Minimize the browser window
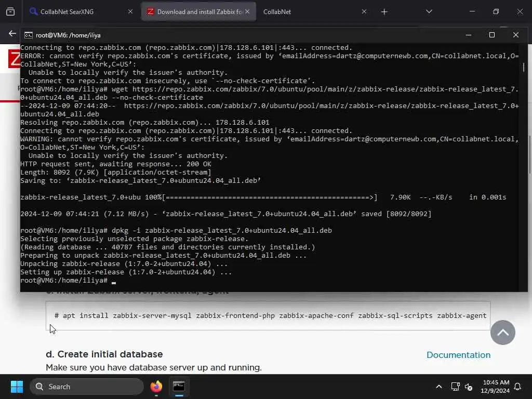532x399 pixels. [472, 11]
